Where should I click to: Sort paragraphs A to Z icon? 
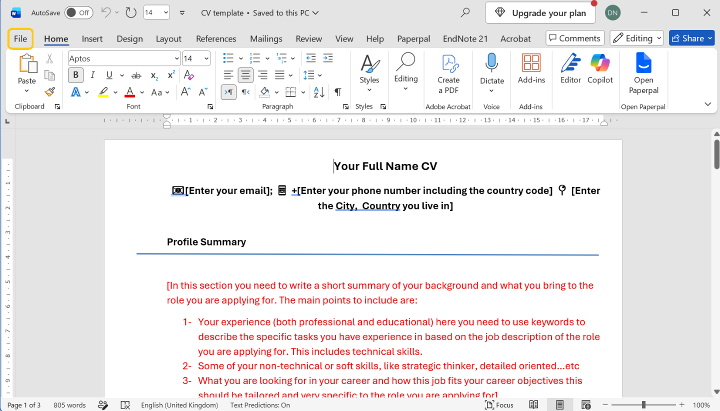point(319,92)
